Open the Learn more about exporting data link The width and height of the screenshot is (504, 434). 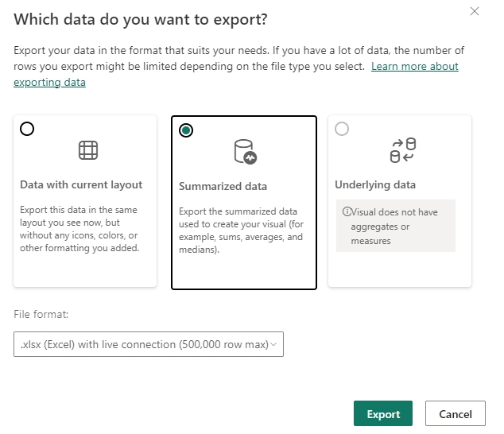pos(414,66)
